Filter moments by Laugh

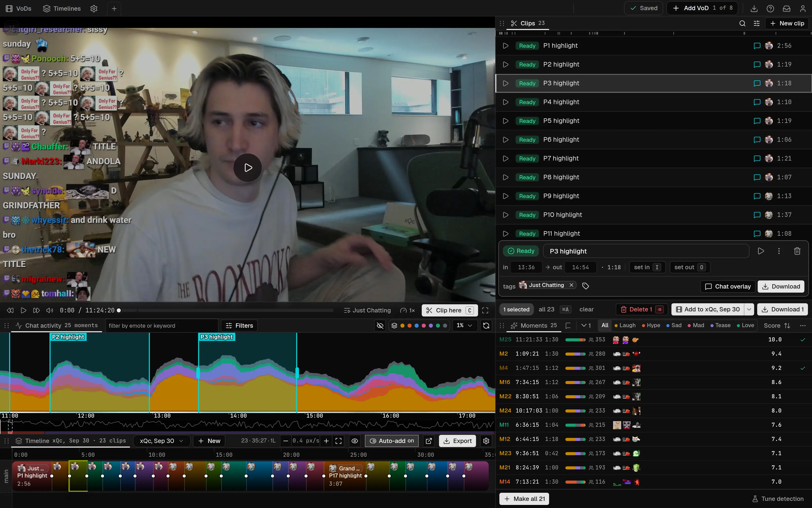[625, 325]
